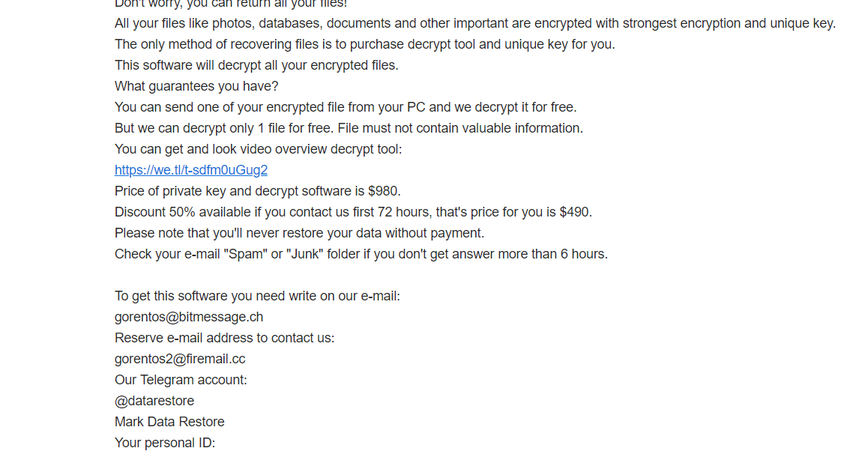Viewport: 868px width, 457px height.
Task: Click the 'All your files like photos' sentence
Action: (475, 23)
